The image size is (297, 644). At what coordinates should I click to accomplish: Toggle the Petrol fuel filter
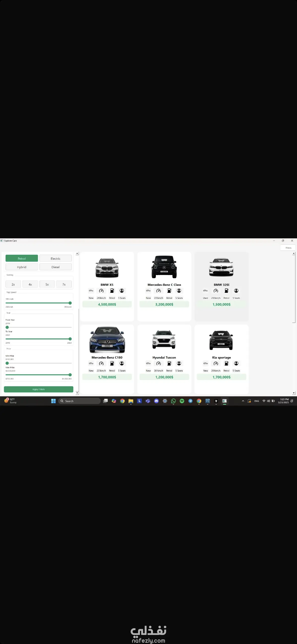22,259
